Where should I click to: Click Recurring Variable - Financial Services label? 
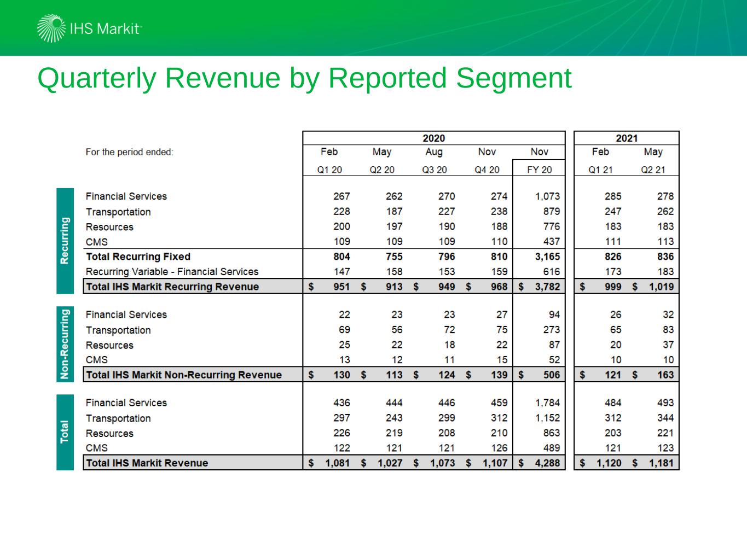[x=172, y=272]
